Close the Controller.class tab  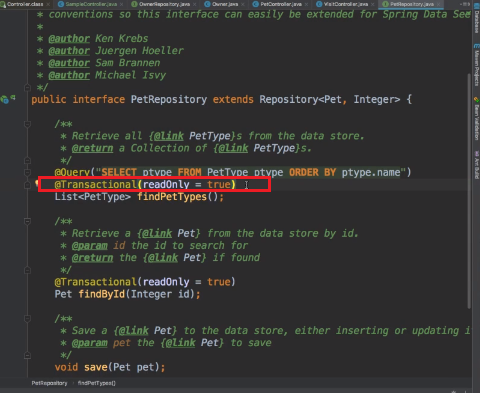[x=48, y=4]
